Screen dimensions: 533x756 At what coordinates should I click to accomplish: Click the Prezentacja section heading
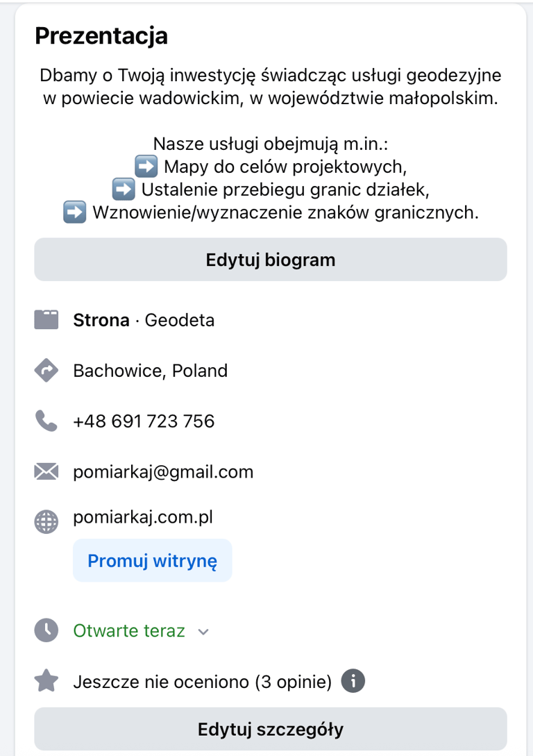(x=101, y=35)
